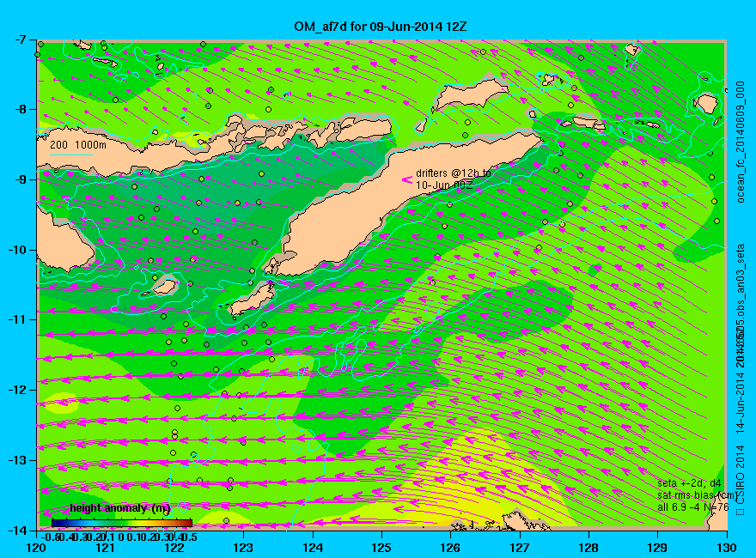The height and width of the screenshot is (558, 756).
Task: Click longitude axis label '128'
Action: pyautogui.click(x=588, y=548)
